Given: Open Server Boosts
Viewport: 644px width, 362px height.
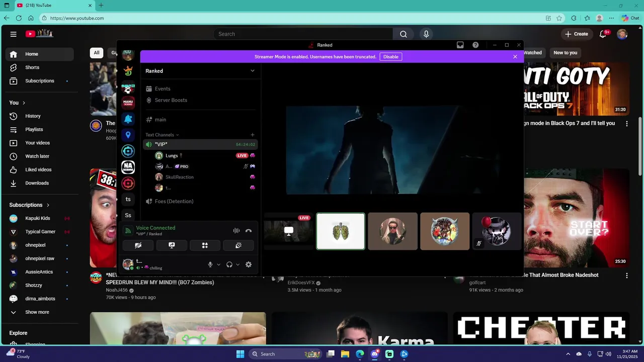Looking at the screenshot, I should [x=199, y=100].
